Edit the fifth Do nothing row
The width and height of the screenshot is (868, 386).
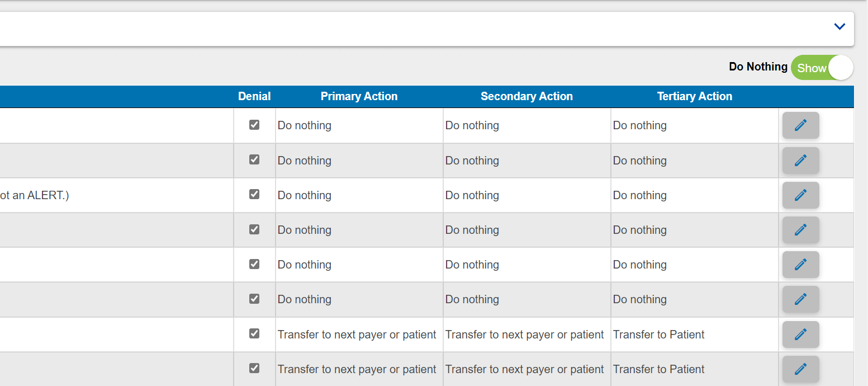pyautogui.click(x=800, y=264)
